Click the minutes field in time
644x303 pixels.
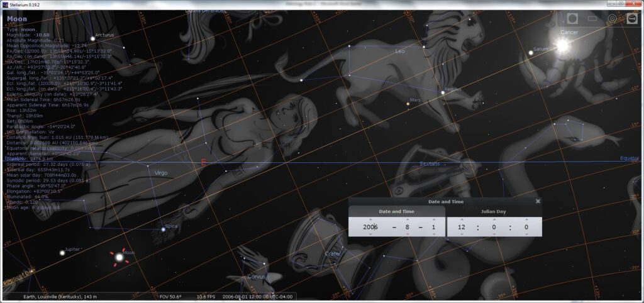(x=494, y=227)
